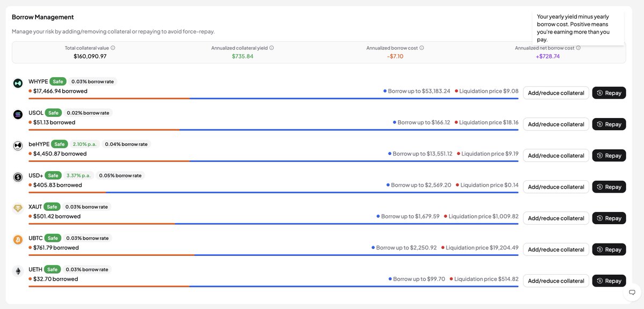Click Borrow up to $13,551.12 text
This screenshot has width=644, height=309.
coord(422,153)
